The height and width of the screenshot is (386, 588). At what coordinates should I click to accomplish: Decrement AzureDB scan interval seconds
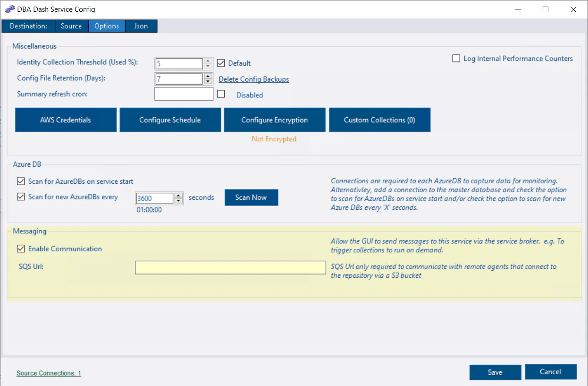click(178, 201)
